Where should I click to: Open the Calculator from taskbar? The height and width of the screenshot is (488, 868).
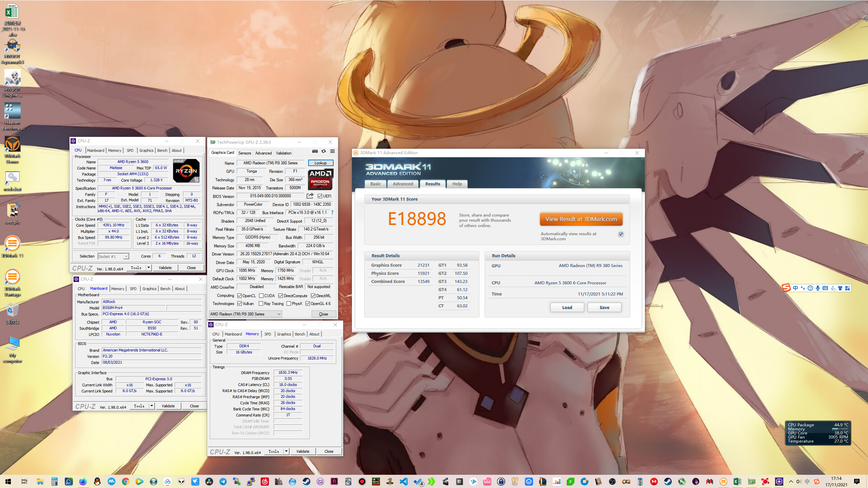point(55,482)
